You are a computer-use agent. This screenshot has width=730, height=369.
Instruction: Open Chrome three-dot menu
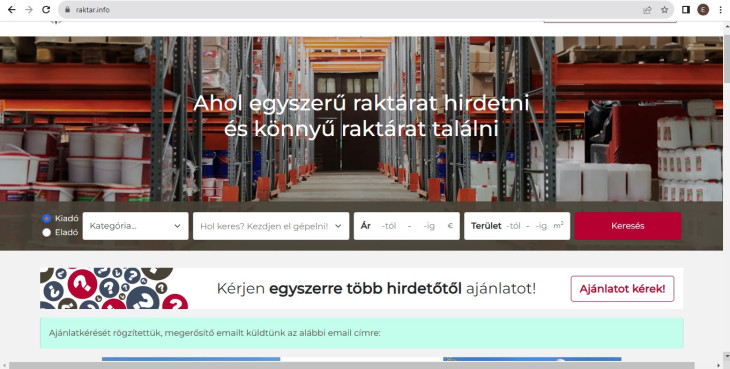(x=720, y=10)
